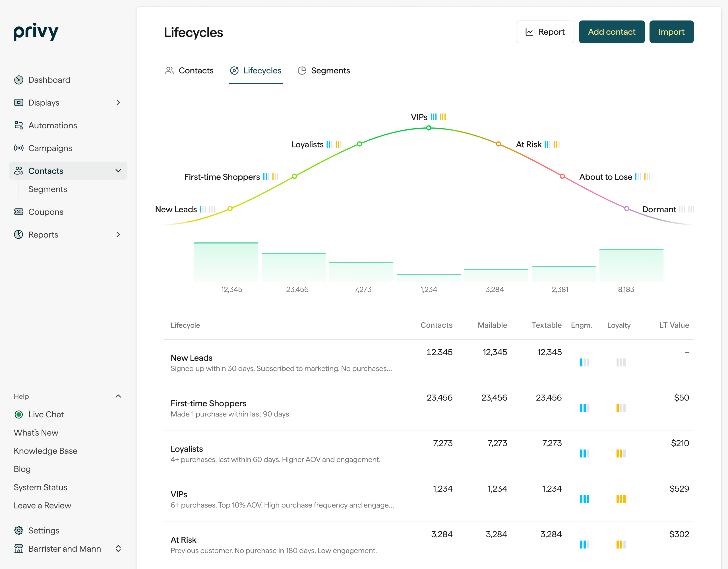Switch to the Segments tab
728x569 pixels.
[x=324, y=71]
